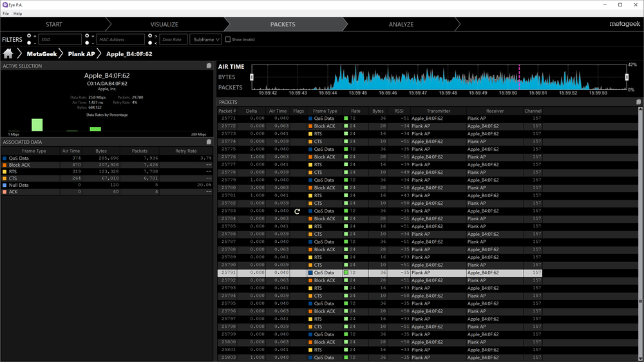Click the Block ACK orange color icon in Associated Data
644x362 pixels.
tap(5, 165)
